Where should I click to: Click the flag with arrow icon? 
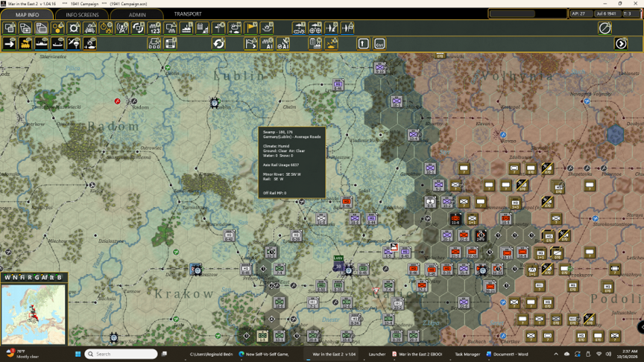(251, 43)
